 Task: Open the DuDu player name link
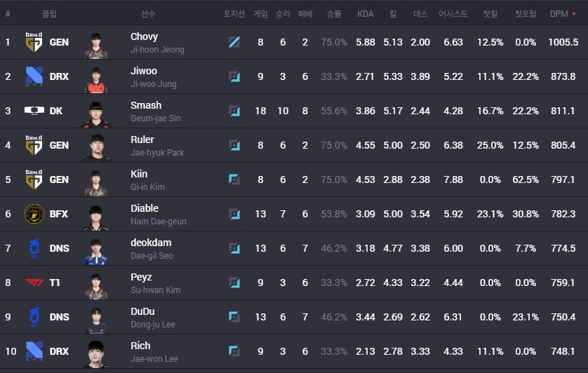pos(142,311)
